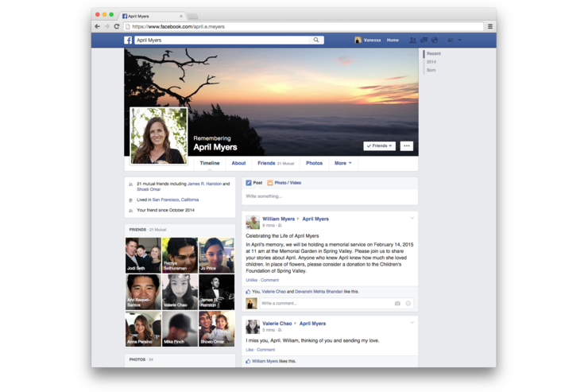Click Unlike on William Myers post
This screenshot has height=392, width=588.
click(252, 280)
